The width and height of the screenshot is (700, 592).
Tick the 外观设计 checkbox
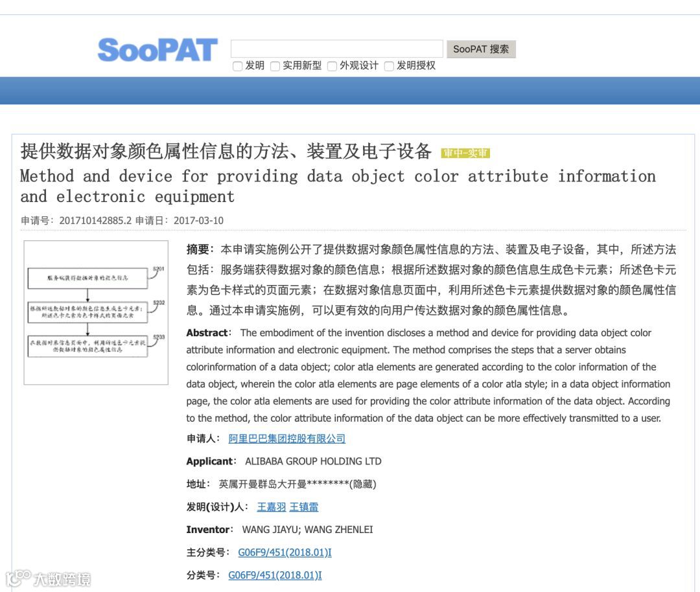332,66
